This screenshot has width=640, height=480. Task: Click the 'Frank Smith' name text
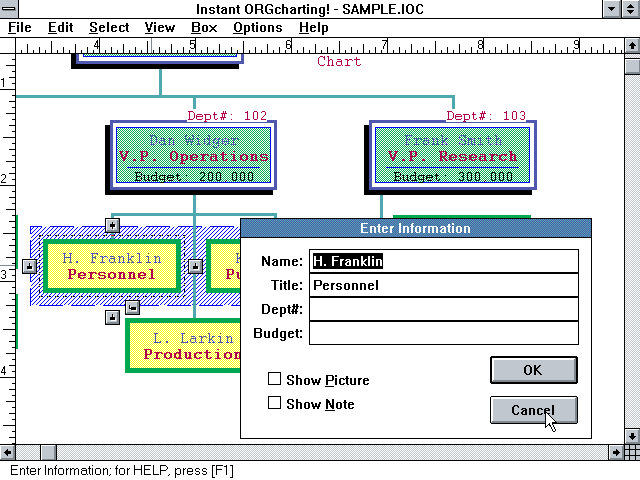453,140
